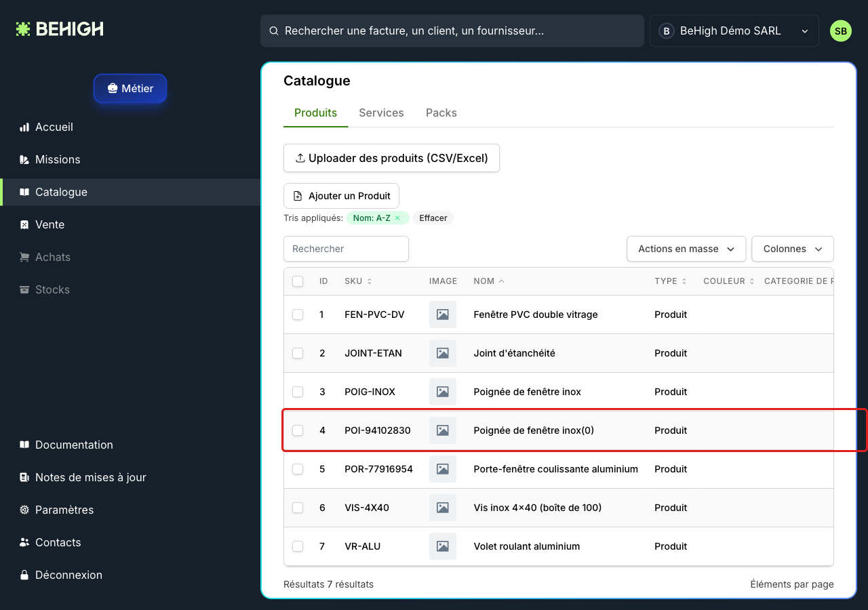Click the global invoice search field

(x=452, y=31)
